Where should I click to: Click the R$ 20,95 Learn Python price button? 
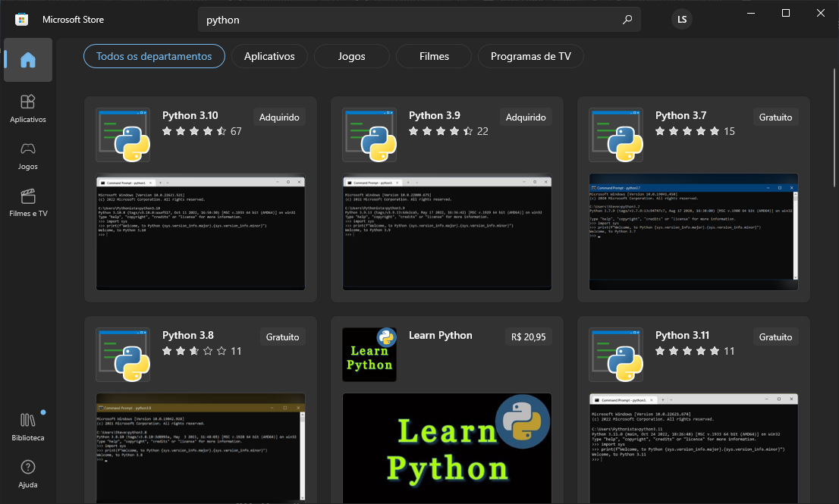click(528, 336)
